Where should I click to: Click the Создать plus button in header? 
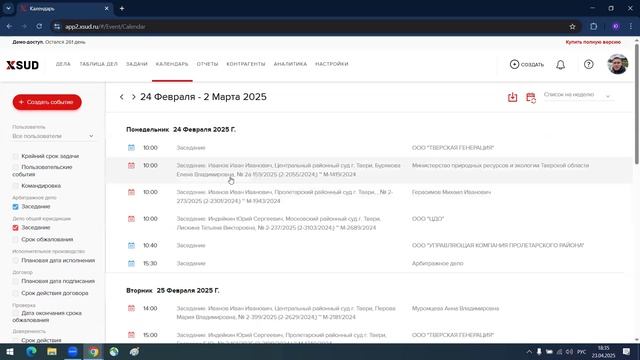click(527, 64)
